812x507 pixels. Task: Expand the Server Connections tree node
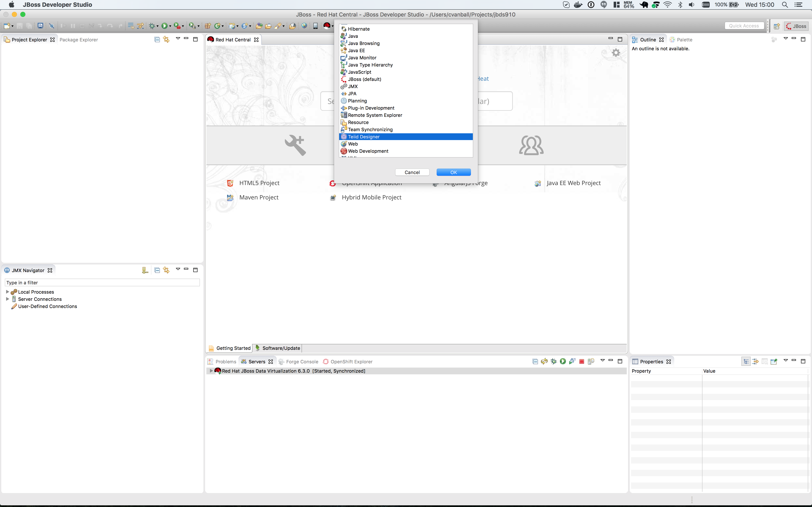(x=7, y=299)
